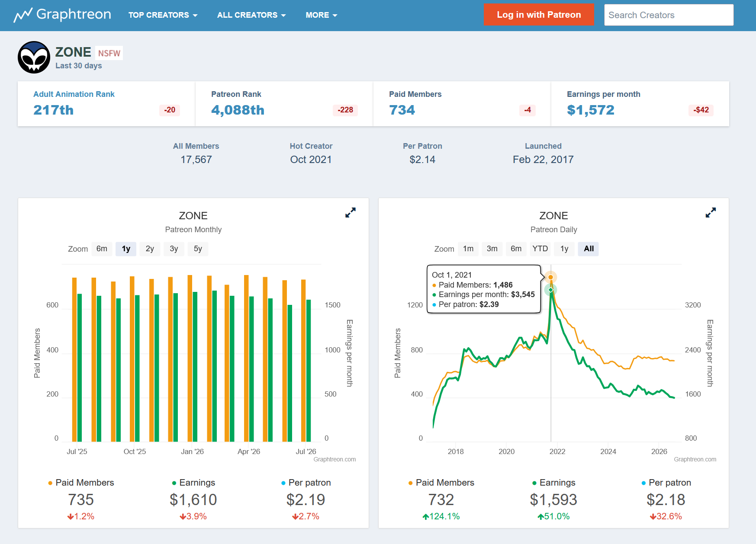Screen dimensions: 756x544
Task: Toggle Earnings series in daily chart legend
Action: pos(553,483)
